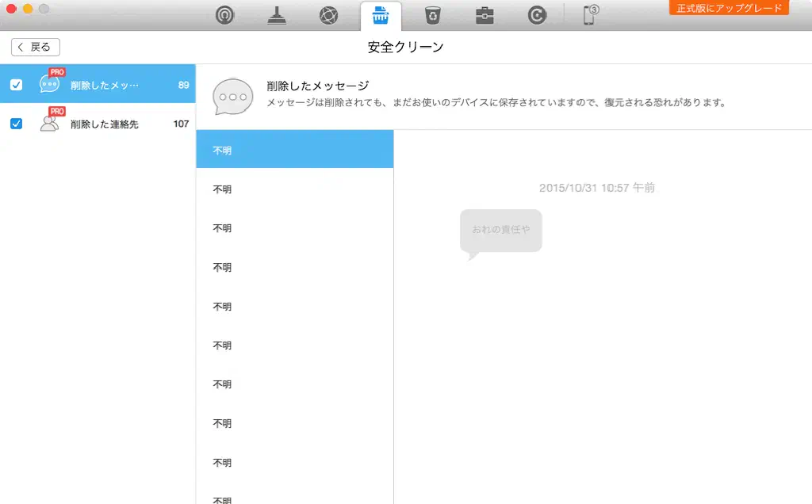This screenshot has width=812, height=504.
Task: Uncheck the 削除したメッセージ checkbox
Action: click(16, 85)
